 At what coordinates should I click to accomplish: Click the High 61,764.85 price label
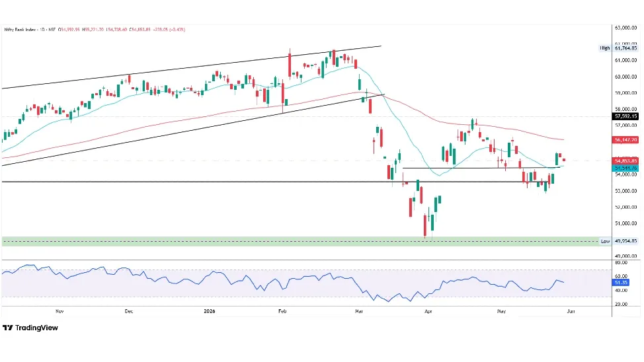(x=619, y=48)
